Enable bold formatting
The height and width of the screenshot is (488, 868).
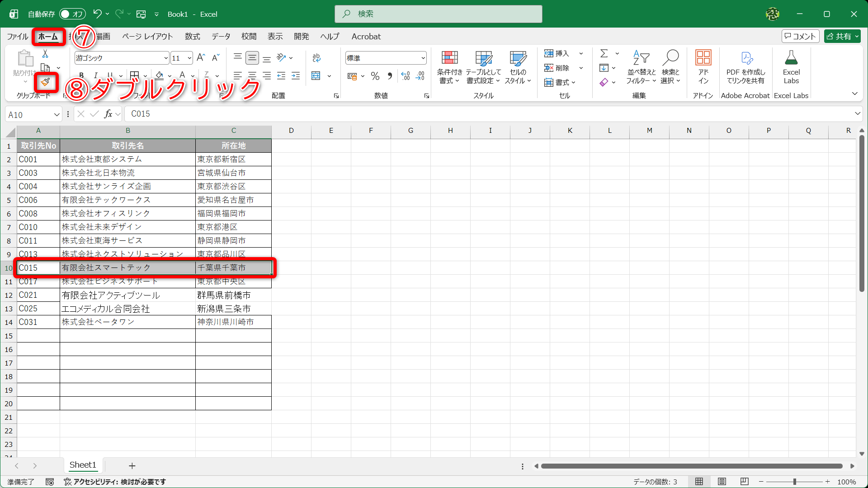[81, 75]
